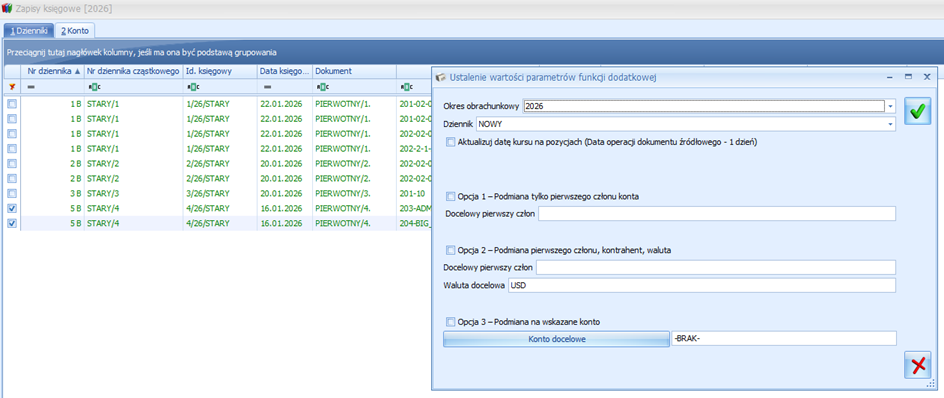This screenshot has height=398, width=944.
Task: Select the 3 B journal number cell
Action: 52,193
